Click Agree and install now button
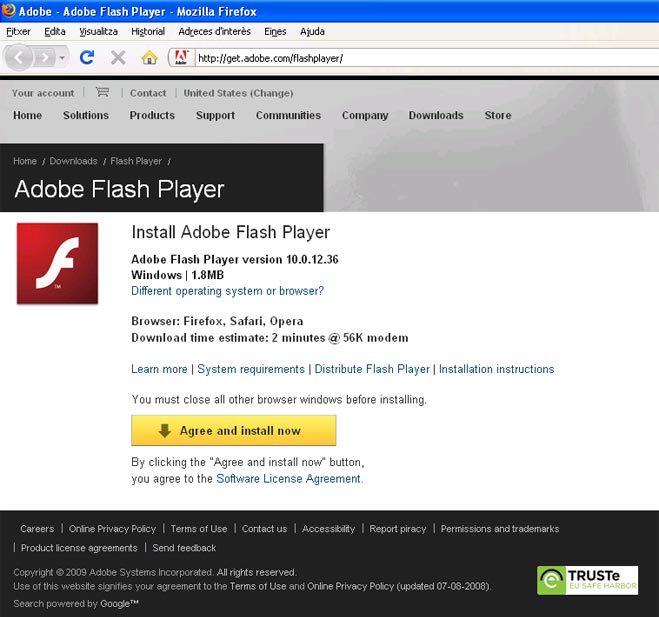This screenshot has width=659, height=617. [234, 430]
